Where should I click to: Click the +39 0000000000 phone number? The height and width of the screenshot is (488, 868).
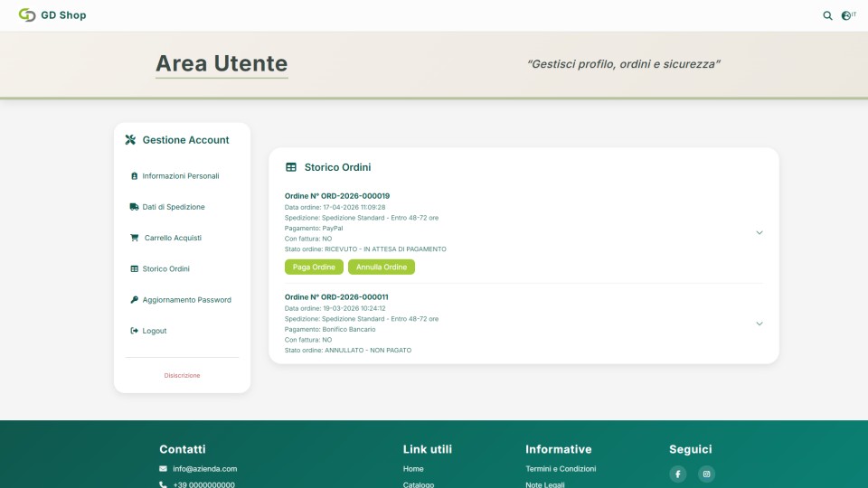click(x=203, y=484)
